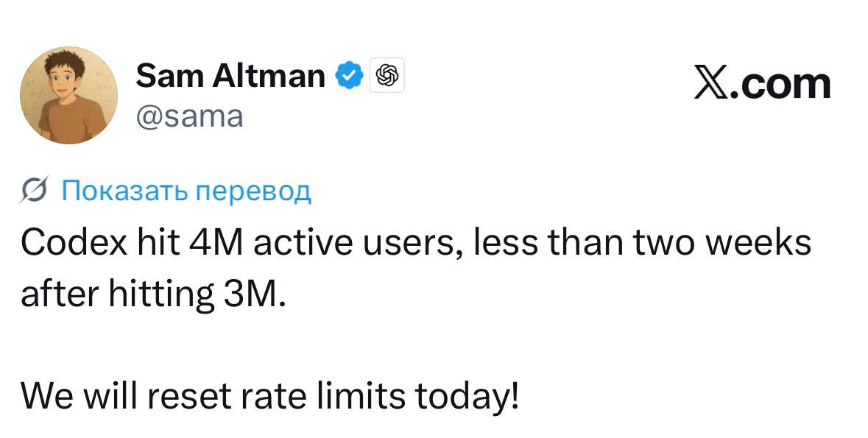Click the OpenAI affiliation badge icon

[387, 74]
